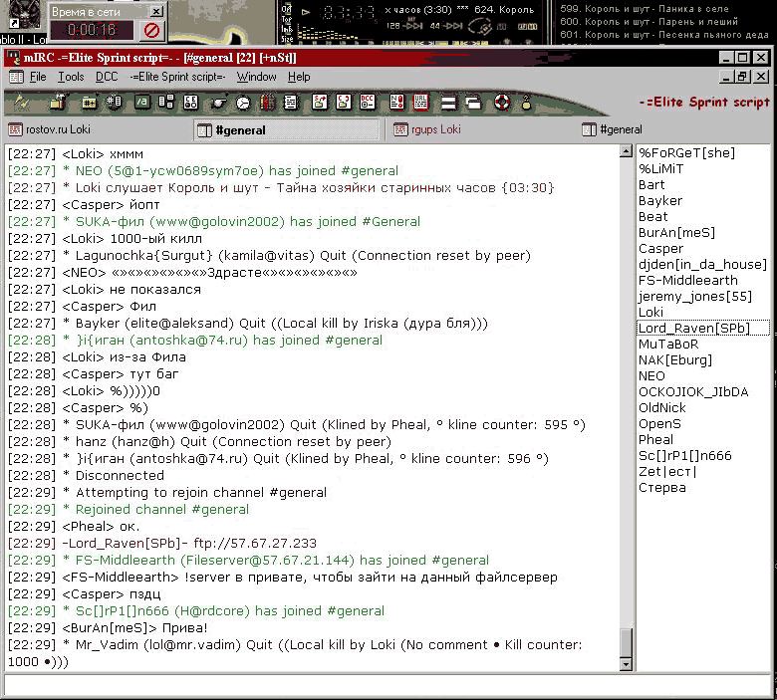Image resolution: width=777 pixels, height=700 pixels.
Task: Open mIRC Options hammer icon
Action: (x=58, y=102)
